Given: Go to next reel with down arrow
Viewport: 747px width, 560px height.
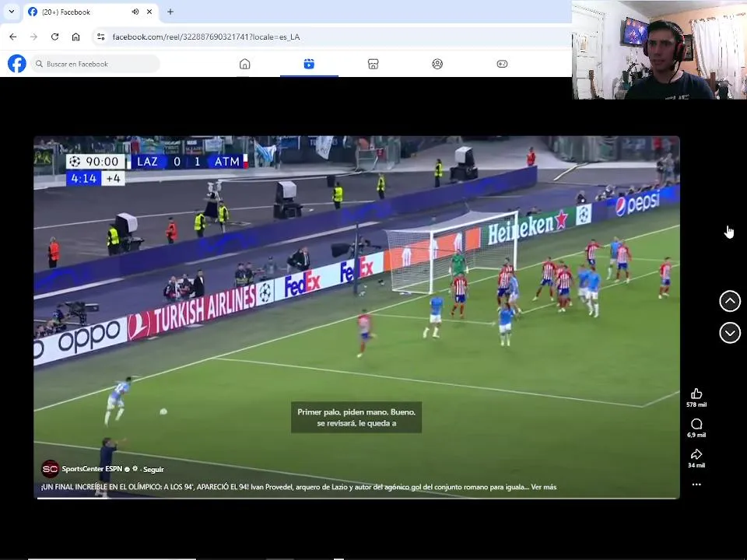Looking at the screenshot, I should pyautogui.click(x=729, y=332).
